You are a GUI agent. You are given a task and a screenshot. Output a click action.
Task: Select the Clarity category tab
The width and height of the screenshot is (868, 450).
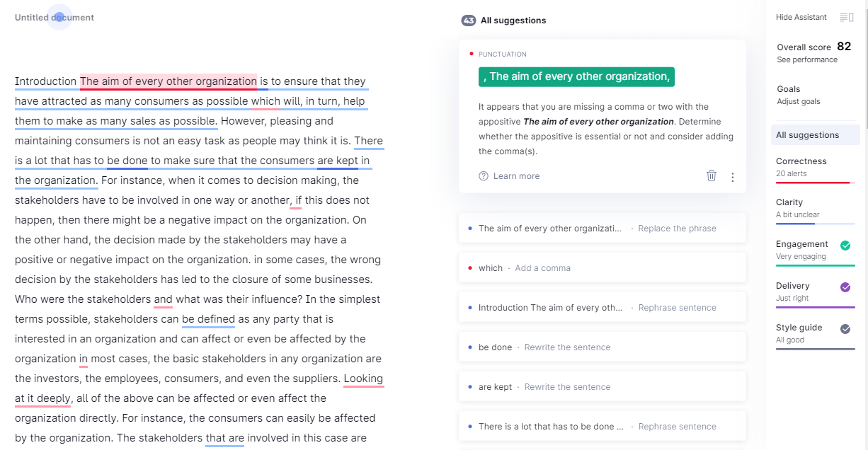[816, 209]
